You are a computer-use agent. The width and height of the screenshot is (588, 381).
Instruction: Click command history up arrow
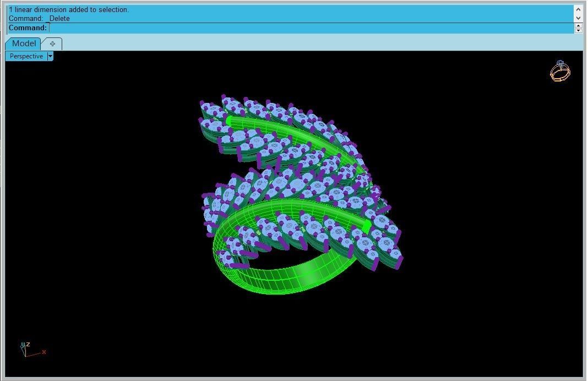click(578, 9)
